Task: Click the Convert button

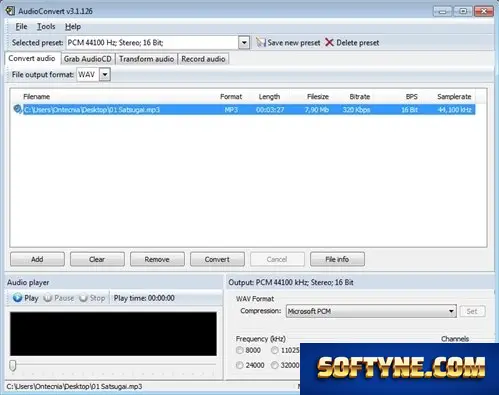Action: coord(217,259)
